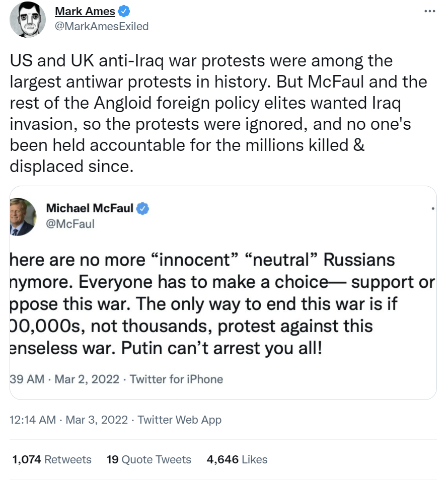This screenshot has height=480, width=448.
Task: Click the verified badge beside Michael McFaul
Action: point(143,208)
